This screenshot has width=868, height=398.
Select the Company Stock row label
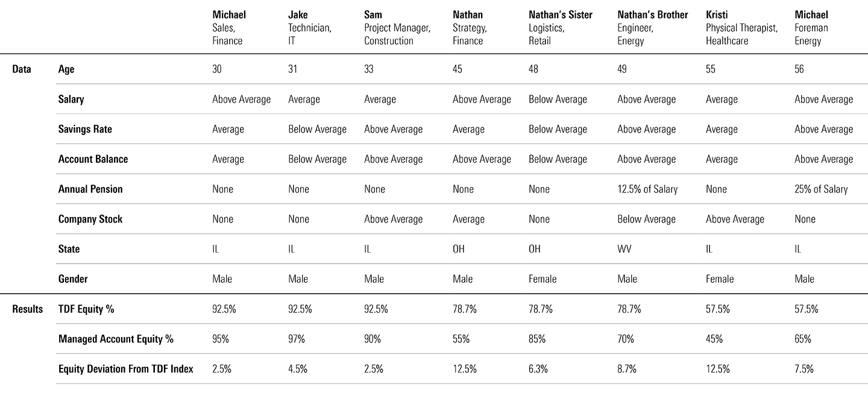90,219
